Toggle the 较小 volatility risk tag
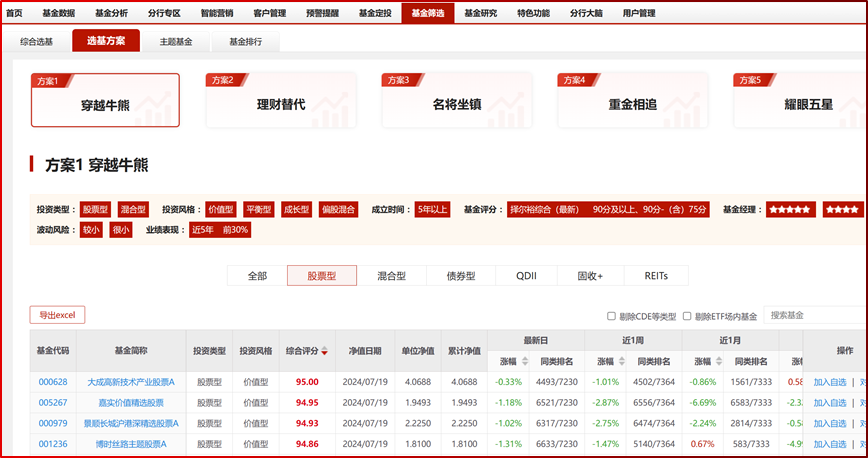868x458 pixels. coord(91,230)
